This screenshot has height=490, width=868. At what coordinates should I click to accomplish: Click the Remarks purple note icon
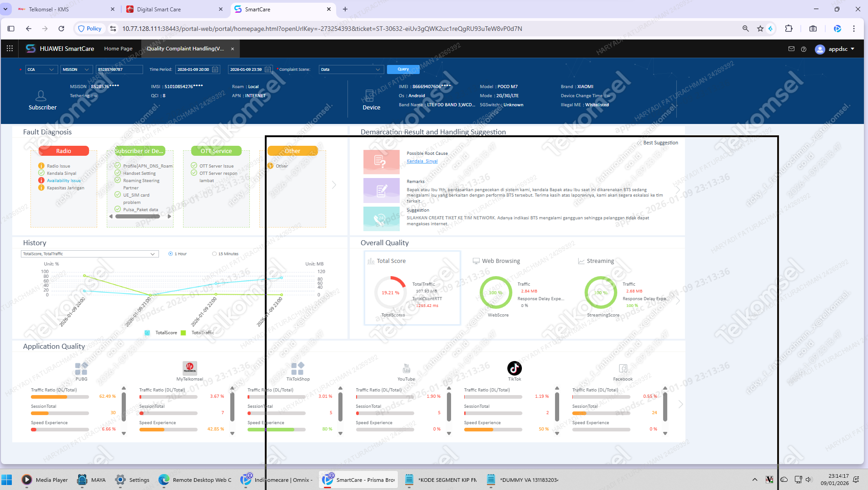click(382, 190)
